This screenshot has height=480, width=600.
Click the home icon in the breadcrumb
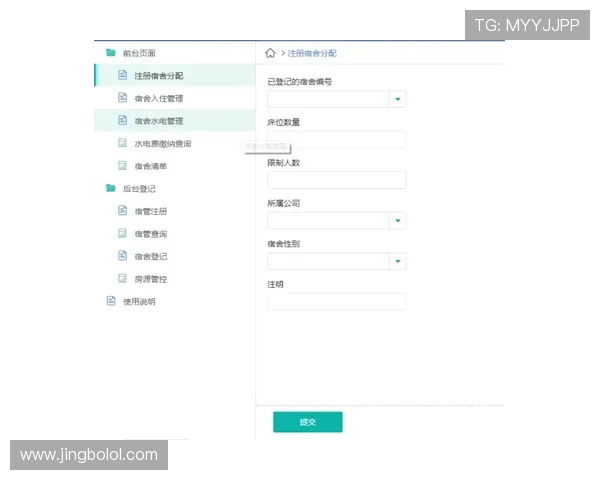(x=270, y=53)
